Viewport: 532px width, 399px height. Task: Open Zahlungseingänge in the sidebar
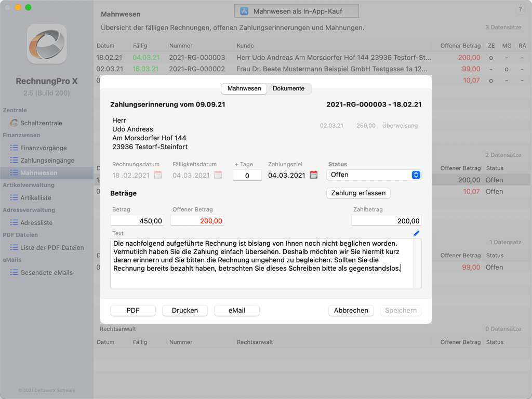47,161
